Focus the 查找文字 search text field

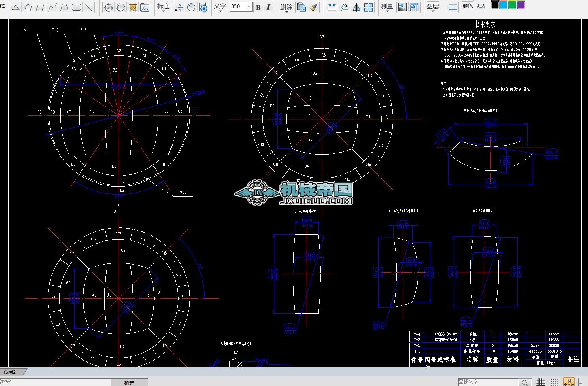pyautogui.click(x=488, y=382)
